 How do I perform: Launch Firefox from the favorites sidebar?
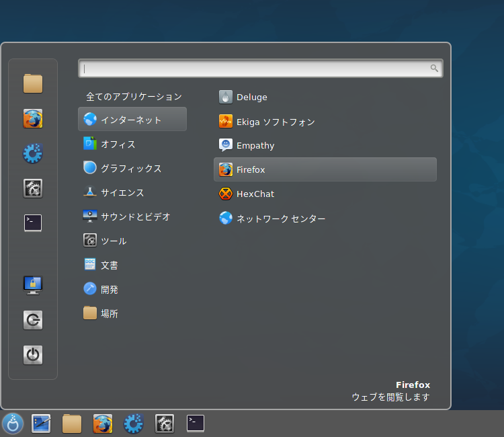click(33, 118)
